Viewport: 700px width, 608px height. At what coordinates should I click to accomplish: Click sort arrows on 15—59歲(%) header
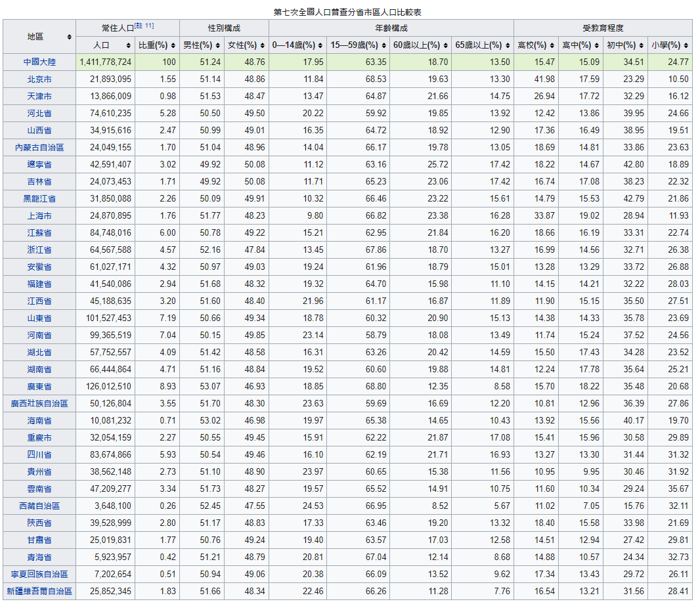[383, 45]
